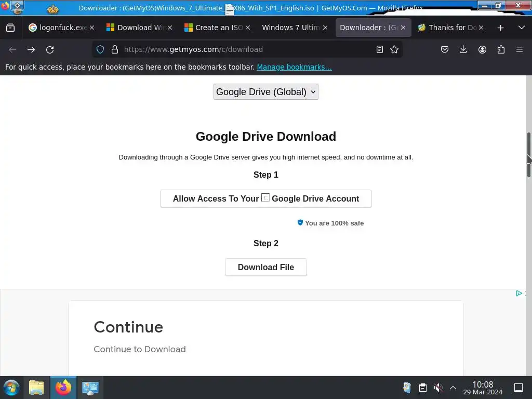The height and width of the screenshot is (399, 532).
Task: Close the logonfuck.exe tab
Action: coord(92,28)
